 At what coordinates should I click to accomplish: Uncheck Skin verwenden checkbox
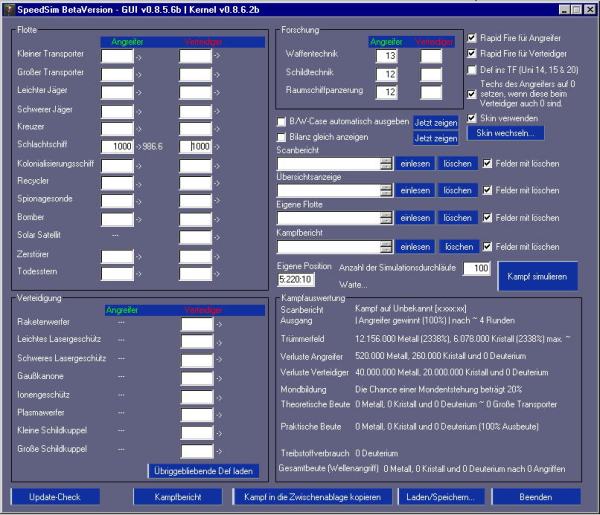click(472, 118)
